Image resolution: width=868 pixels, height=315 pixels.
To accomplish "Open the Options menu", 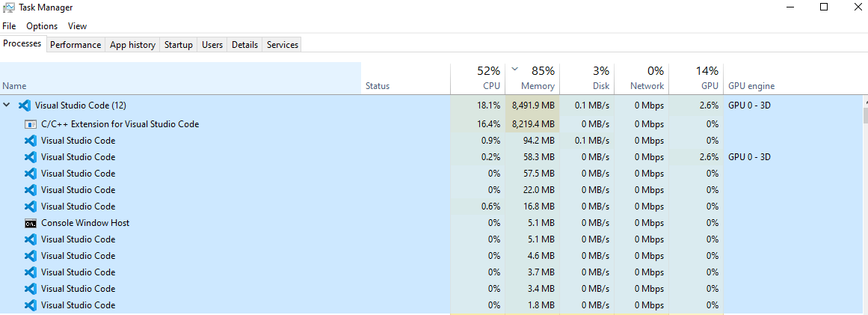I will pyautogui.click(x=42, y=26).
